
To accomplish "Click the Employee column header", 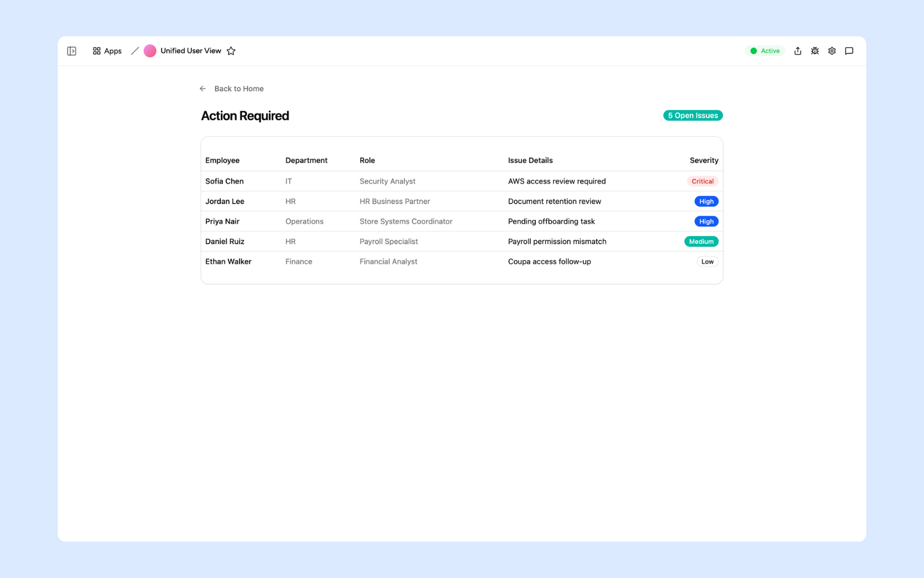I will [x=222, y=161].
